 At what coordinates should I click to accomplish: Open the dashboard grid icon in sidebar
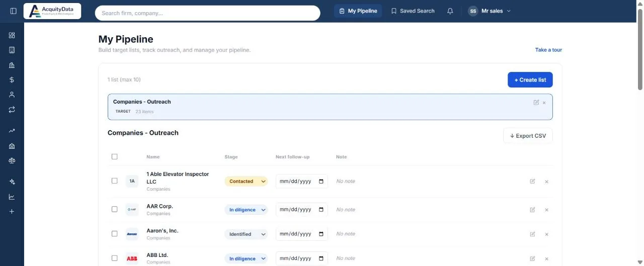coord(12,35)
